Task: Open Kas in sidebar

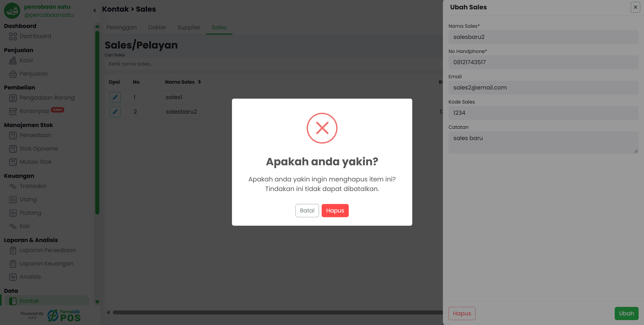Action: tap(19, 226)
